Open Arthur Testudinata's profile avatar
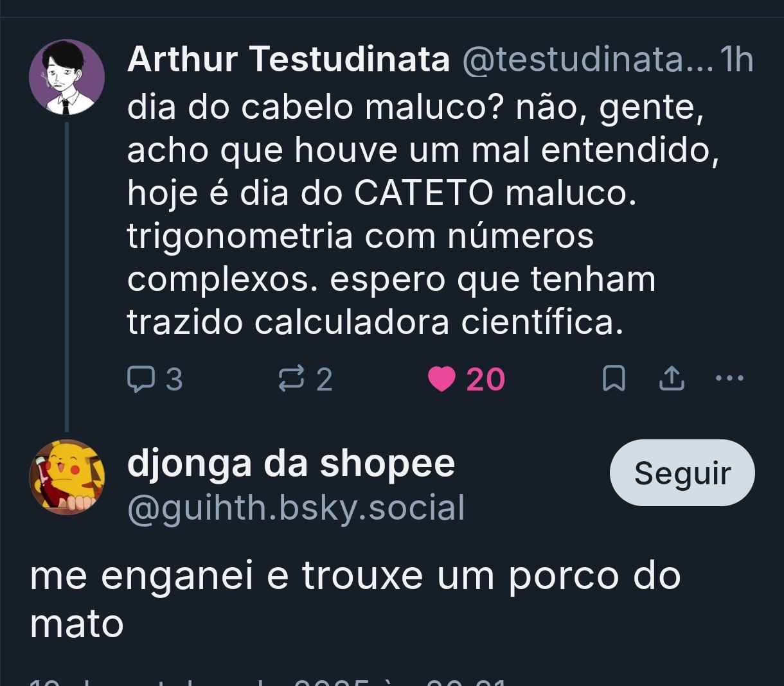Image resolution: width=784 pixels, height=686 pixels. point(67,77)
